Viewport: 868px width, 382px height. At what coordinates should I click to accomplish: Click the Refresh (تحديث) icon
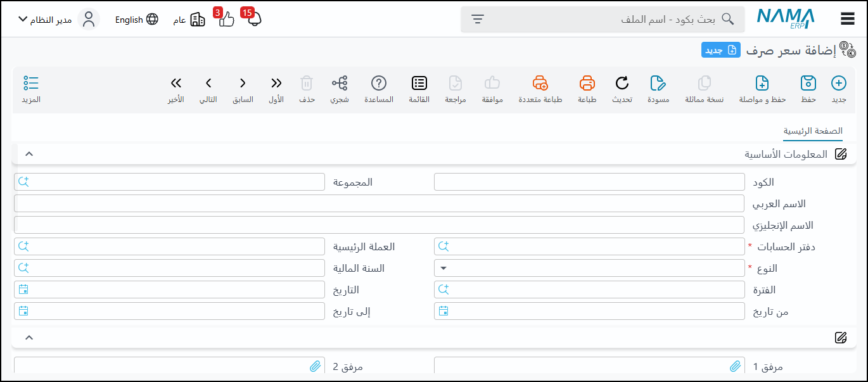(x=622, y=84)
